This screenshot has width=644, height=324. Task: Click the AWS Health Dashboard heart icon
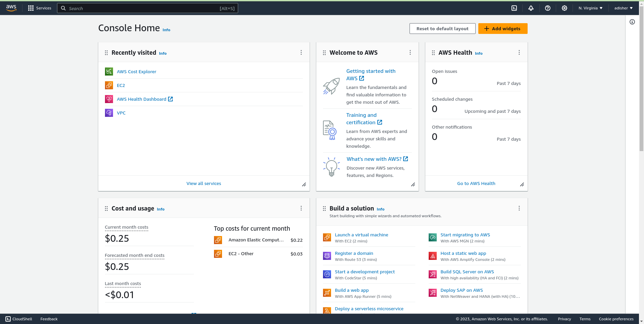pos(109,99)
